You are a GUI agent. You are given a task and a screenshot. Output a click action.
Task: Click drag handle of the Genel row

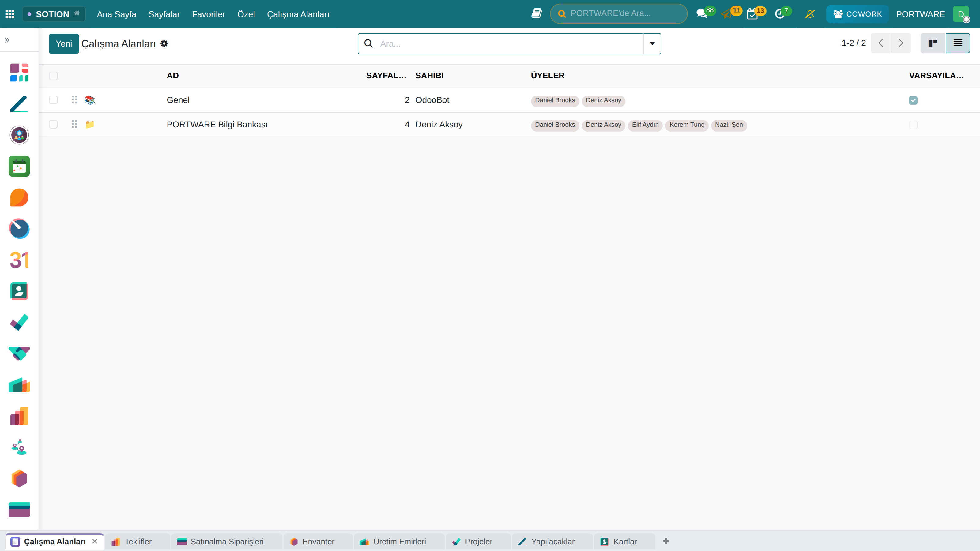[74, 99]
